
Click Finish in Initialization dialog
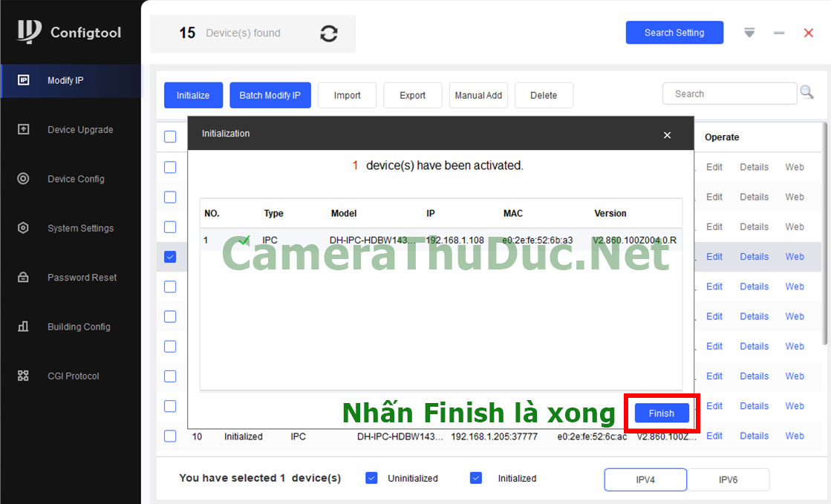pyautogui.click(x=662, y=413)
